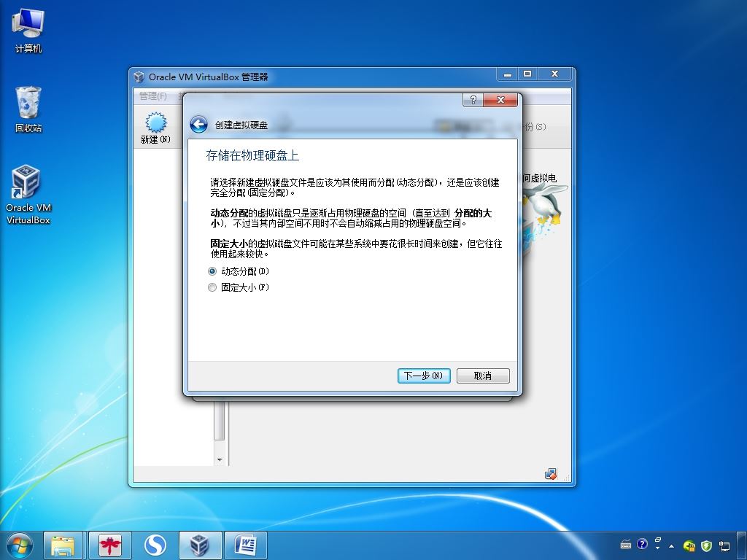Click the scroll down arrow in VirtualBox list

220,459
